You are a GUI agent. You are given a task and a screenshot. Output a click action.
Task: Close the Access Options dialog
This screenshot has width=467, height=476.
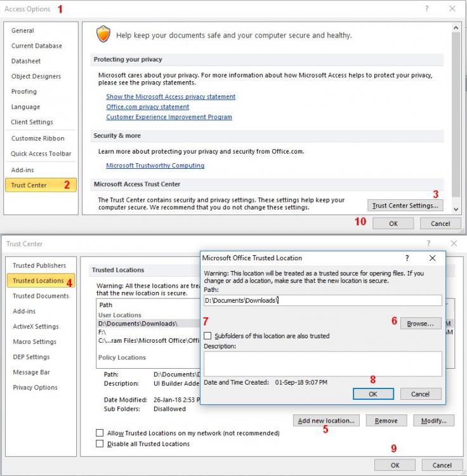point(452,9)
